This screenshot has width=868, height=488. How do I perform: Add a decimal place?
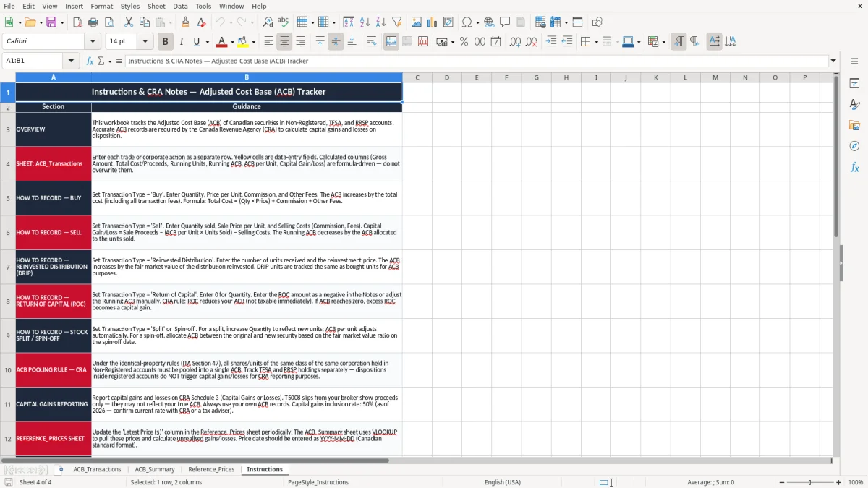click(x=515, y=42)
